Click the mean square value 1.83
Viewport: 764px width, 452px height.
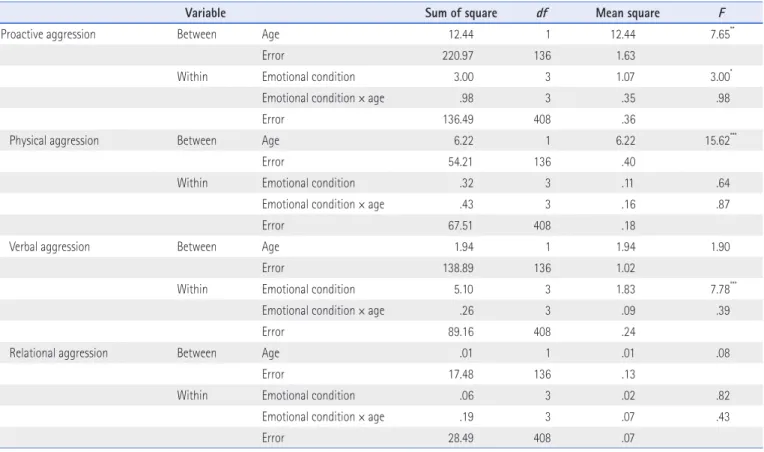coord(625,289)
